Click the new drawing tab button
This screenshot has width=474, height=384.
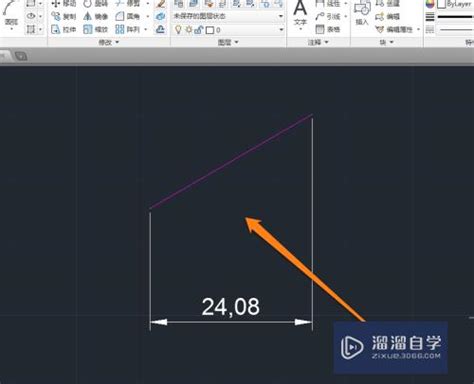[x=21, y=56]
